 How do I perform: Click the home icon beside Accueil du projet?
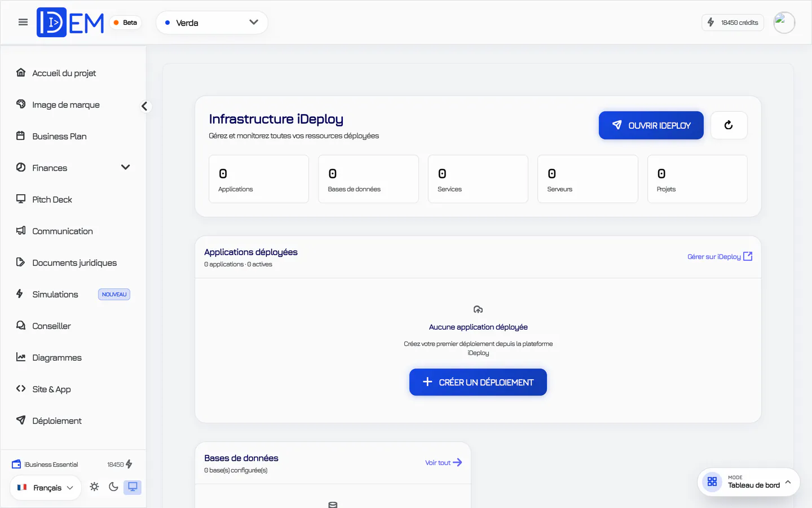click(21, 72)
